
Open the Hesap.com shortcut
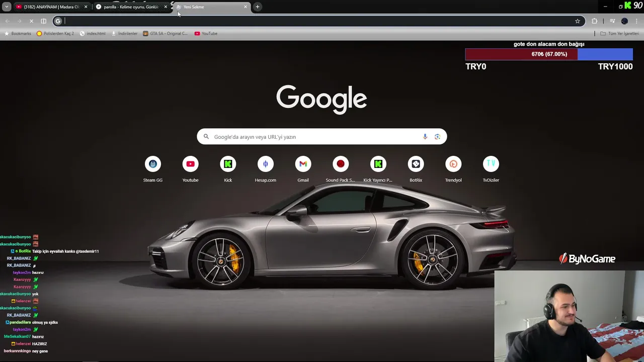(265, 169)
